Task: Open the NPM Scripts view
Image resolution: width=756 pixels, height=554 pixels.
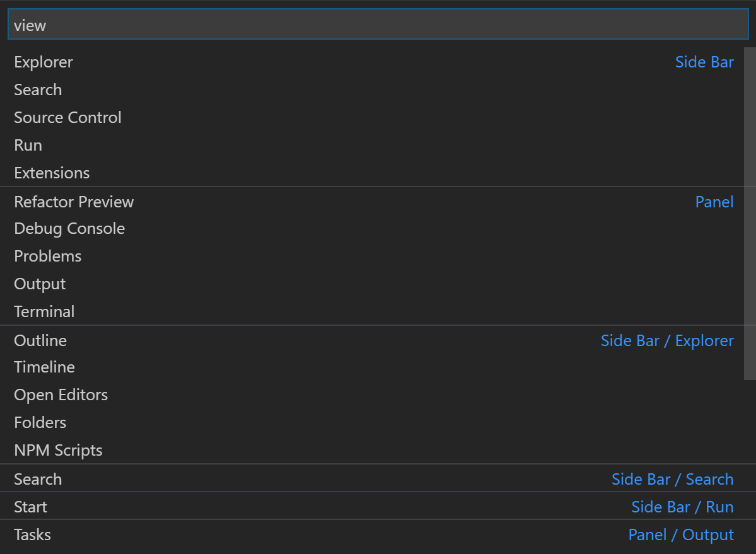Action: click(x=58, y=450)
